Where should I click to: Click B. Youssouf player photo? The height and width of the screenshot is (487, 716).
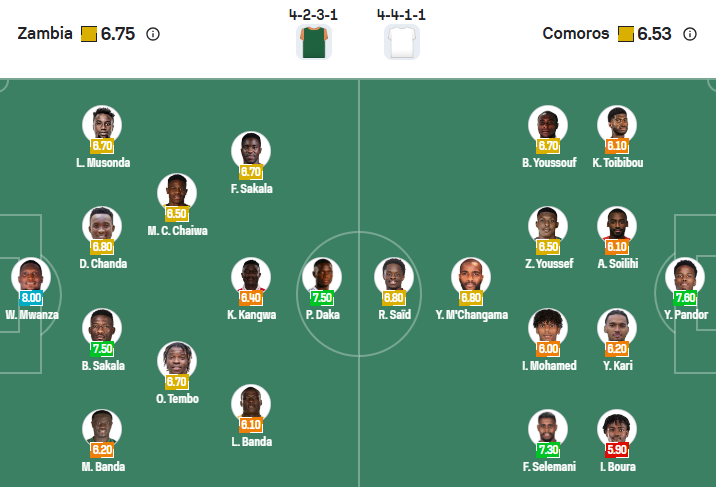tap(548, 123)
